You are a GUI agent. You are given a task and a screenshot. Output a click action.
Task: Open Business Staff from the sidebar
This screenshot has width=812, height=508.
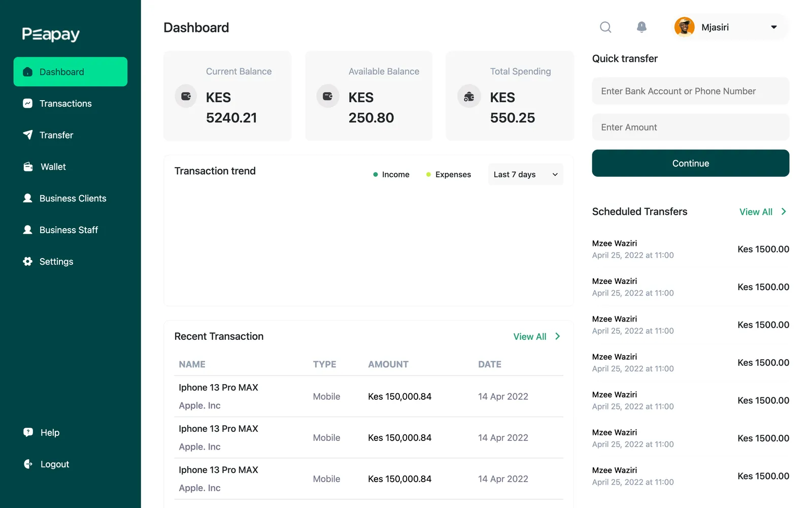[71, 230]
